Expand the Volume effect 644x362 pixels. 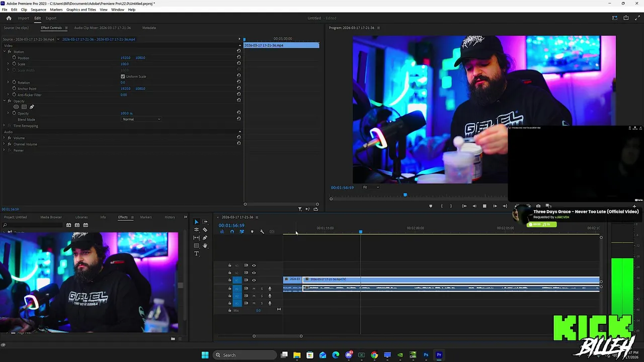[4, 138]
